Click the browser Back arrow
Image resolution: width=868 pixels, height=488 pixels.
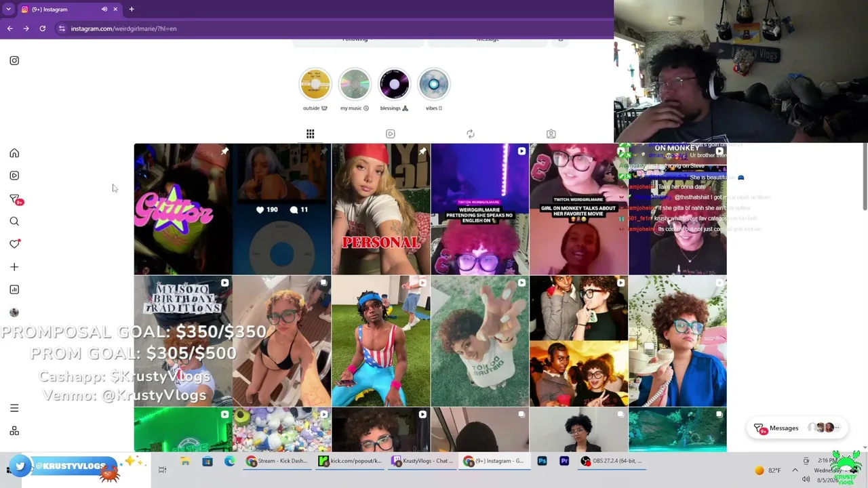(9, 28)
